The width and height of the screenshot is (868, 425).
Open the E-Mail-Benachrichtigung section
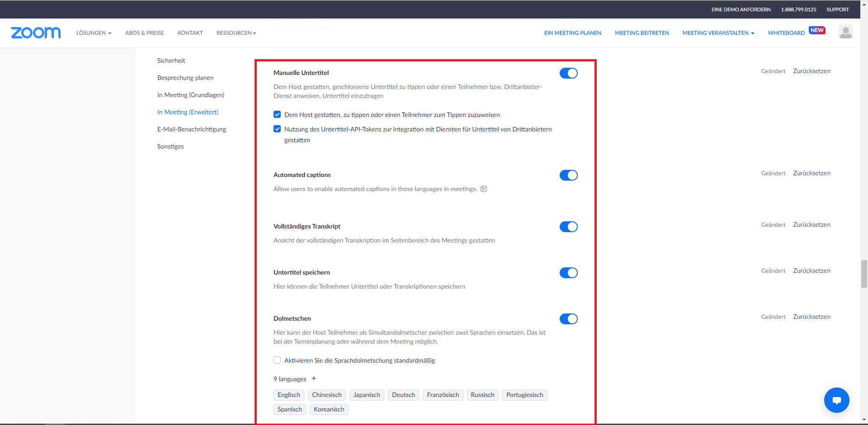pyautogui.click(x=191, y=129)
